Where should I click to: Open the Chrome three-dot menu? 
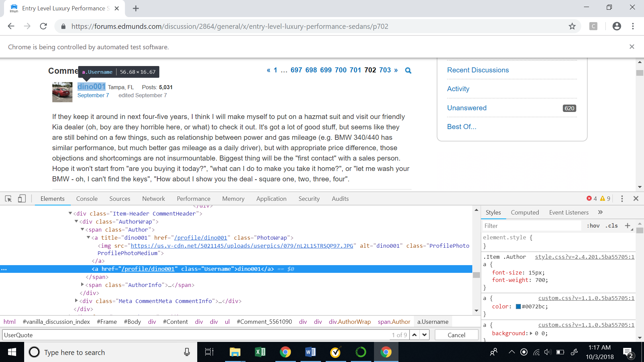point(633,26)
